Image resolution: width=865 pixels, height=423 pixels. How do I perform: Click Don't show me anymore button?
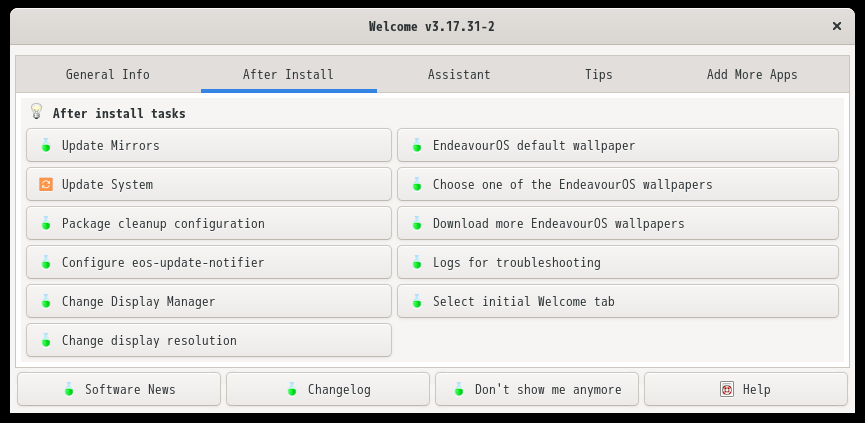coord(537,389)
